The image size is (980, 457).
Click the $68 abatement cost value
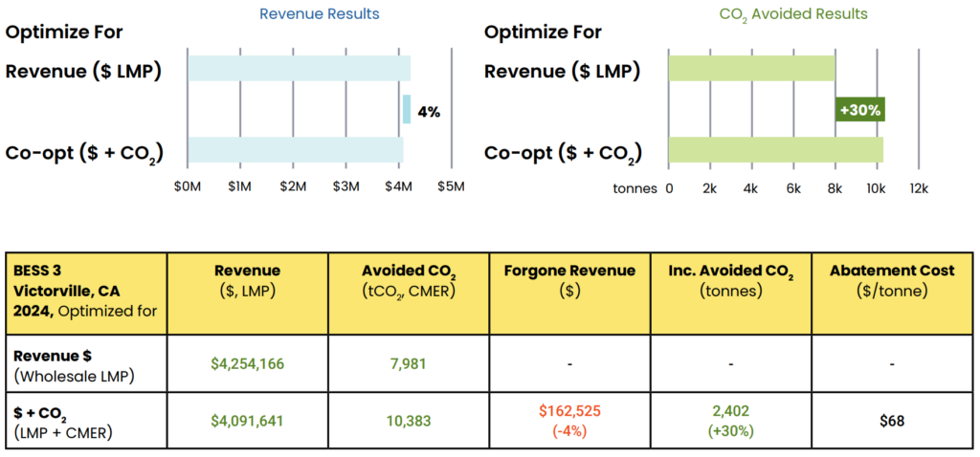pos(891,419)
